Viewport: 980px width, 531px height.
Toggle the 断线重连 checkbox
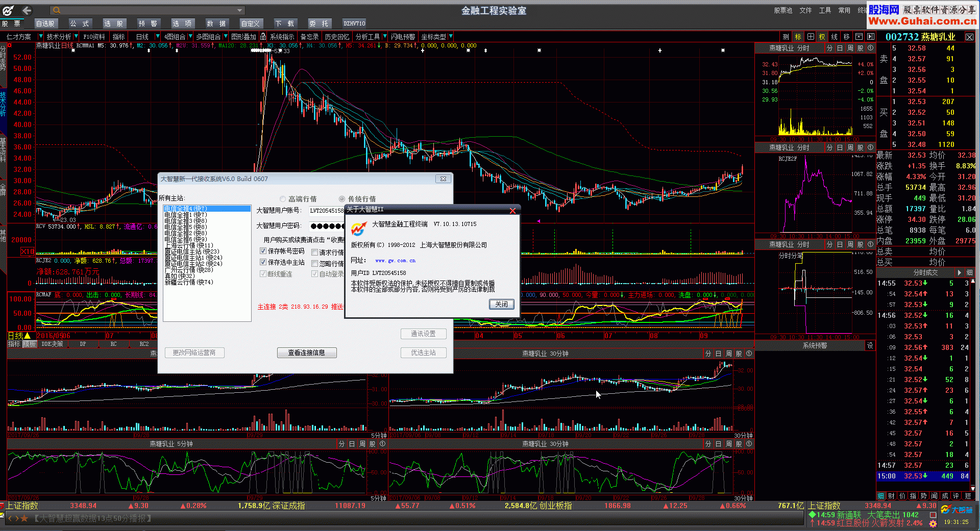263,274
